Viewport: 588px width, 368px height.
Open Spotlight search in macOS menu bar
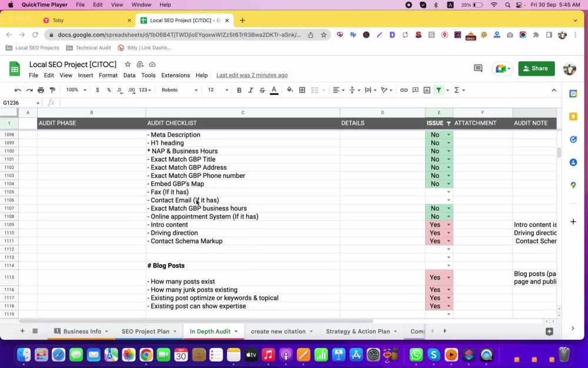(x=507, y=5)
